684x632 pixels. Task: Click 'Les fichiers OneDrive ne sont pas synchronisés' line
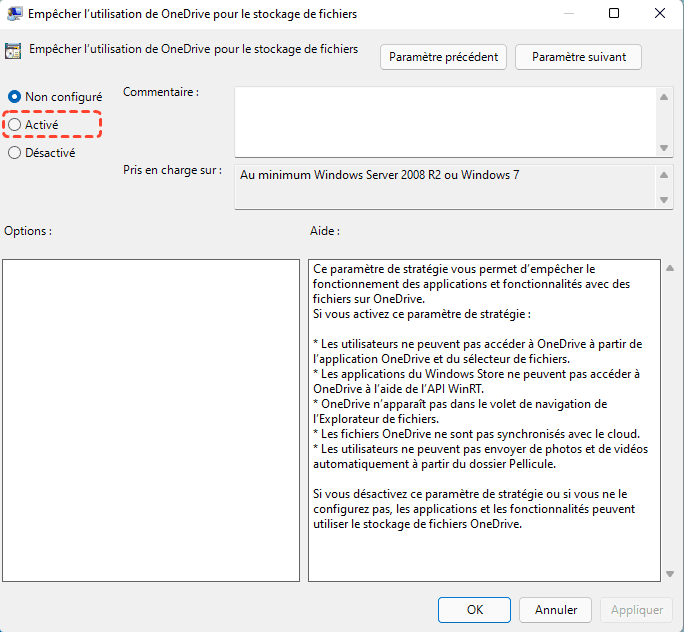[x=476, y=434]
